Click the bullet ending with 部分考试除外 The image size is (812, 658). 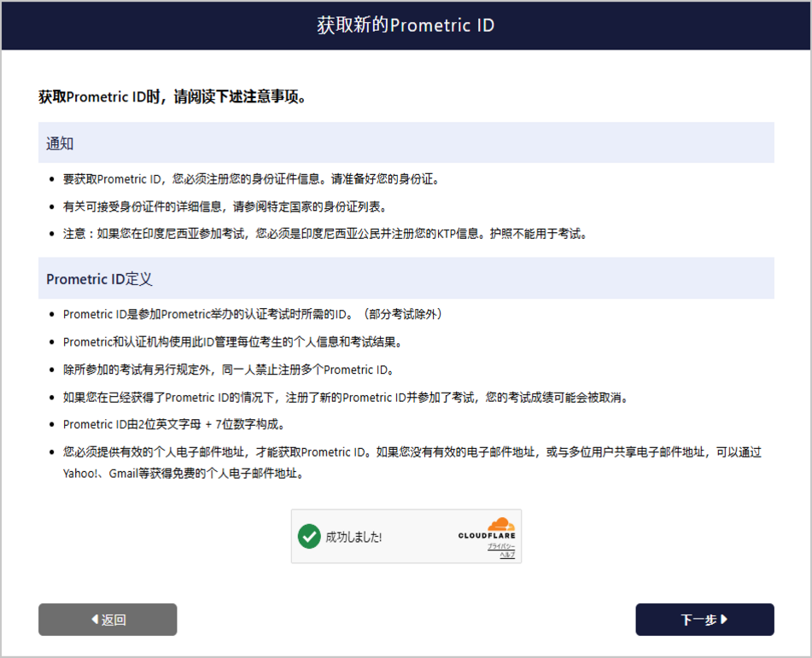(x=253, y=314)
